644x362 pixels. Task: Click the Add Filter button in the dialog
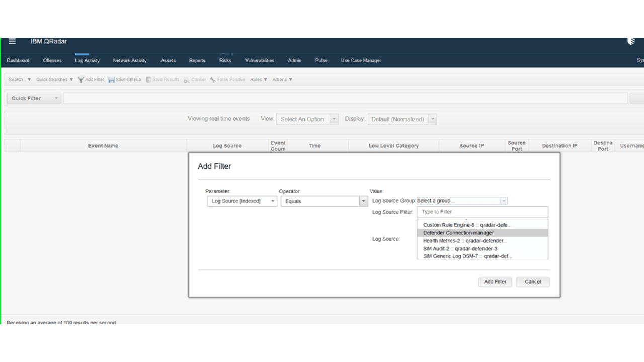(495, 282)
